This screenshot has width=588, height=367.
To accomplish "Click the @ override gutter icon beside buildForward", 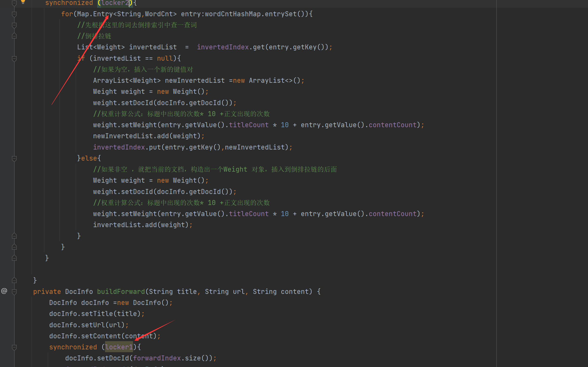I will coord(4,291).
